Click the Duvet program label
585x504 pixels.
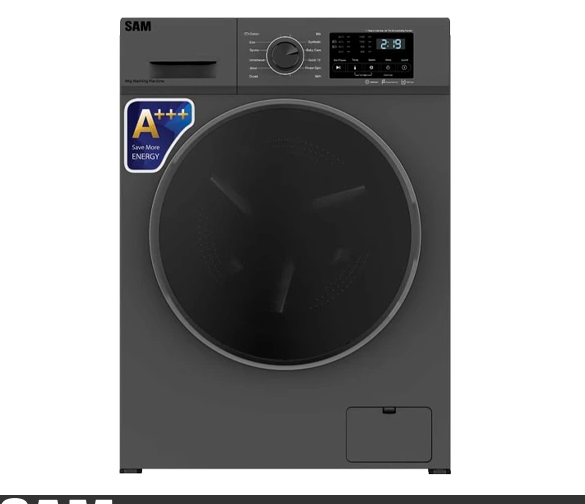pos(253,76)
